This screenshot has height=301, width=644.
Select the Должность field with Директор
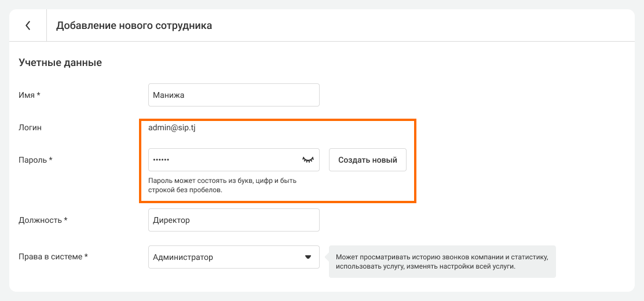[x=233, y=220]
